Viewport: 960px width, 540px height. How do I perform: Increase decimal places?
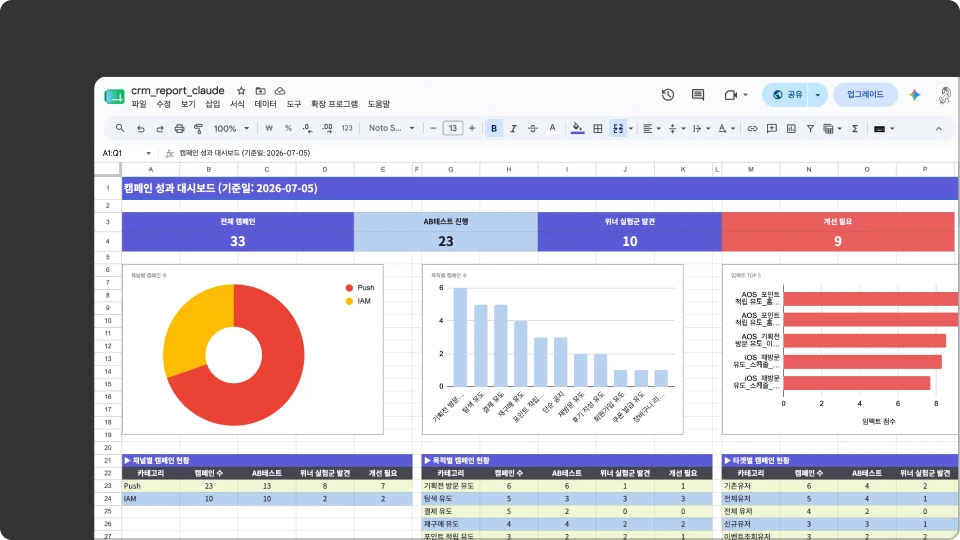point(327,129)
